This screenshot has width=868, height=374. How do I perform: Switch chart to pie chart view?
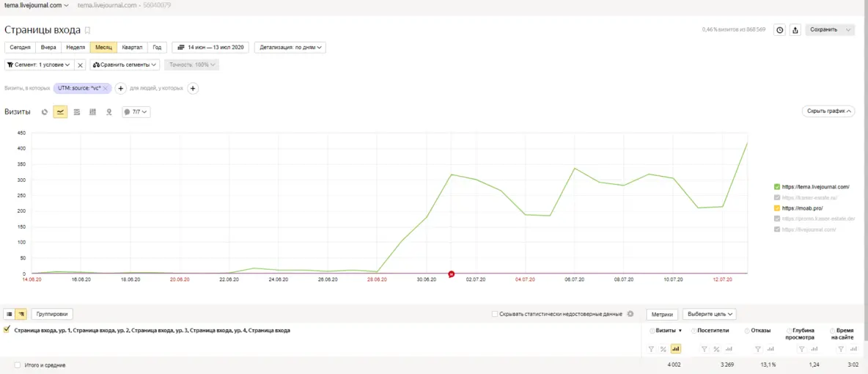[x=45, y=112]
